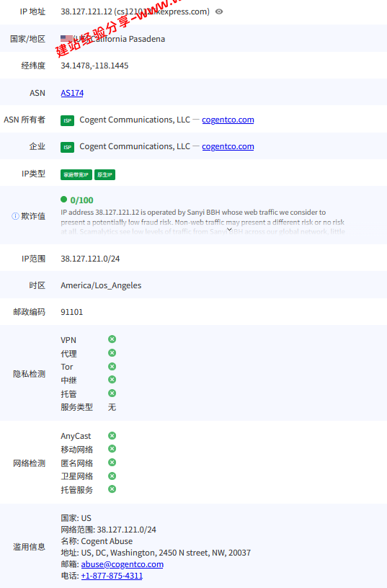Image resolution: width=387 pixels, height=588 pixels.
Task: Click the California Pasadena location text
Action: tap(128, 39)
